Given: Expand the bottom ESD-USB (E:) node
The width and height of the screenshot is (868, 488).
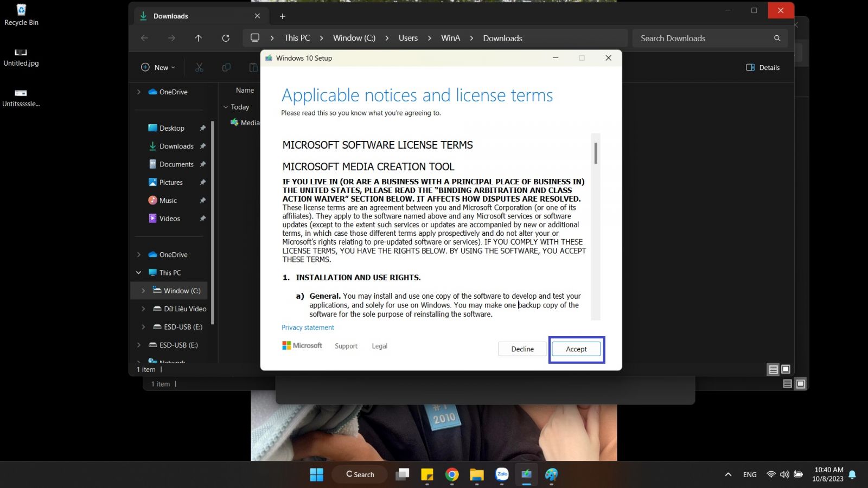Looking at the screenshot, I should click(x=139, y=345).
